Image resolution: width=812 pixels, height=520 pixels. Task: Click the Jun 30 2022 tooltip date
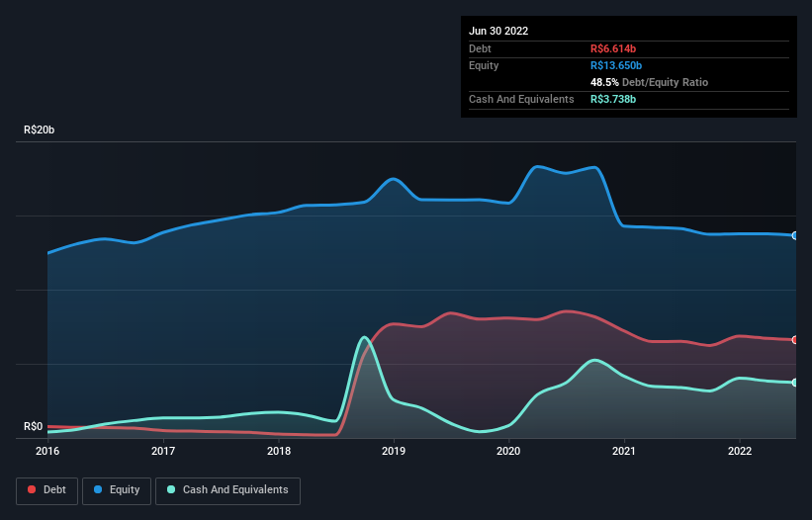click(x=498, y=31)
